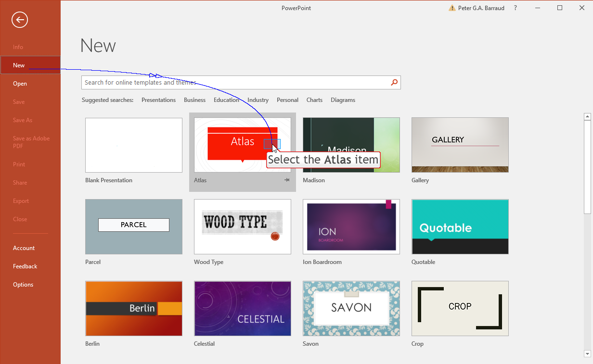
Task: Pick the Berlin presentation theme
Action: tap(133, 308)
